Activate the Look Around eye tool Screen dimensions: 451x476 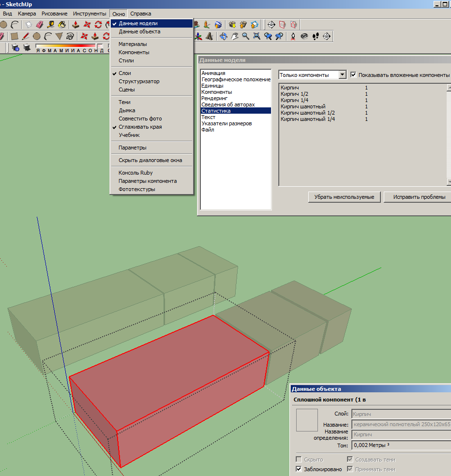point(304,36)
